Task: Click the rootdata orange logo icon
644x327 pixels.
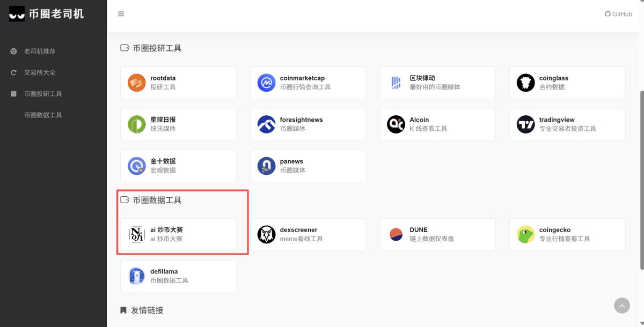Action: pyautogui.click(x=137, y=83)
